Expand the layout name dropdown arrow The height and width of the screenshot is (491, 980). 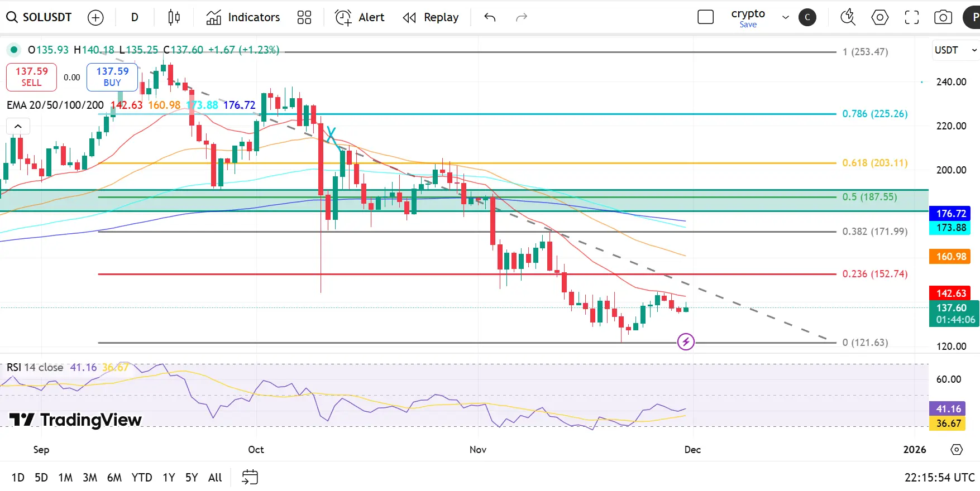pyautogui.click(x=786, y=17)
